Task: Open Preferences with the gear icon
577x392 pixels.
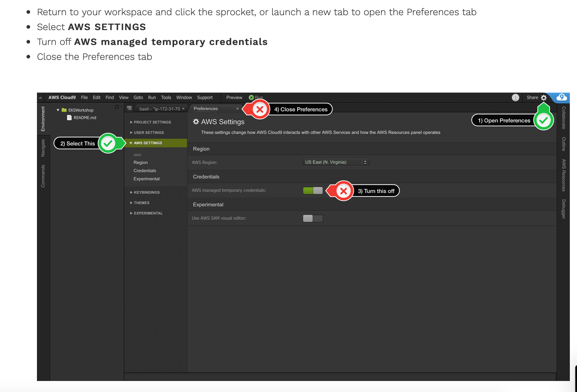Action: pyautogui.click(x=544, y=98)
